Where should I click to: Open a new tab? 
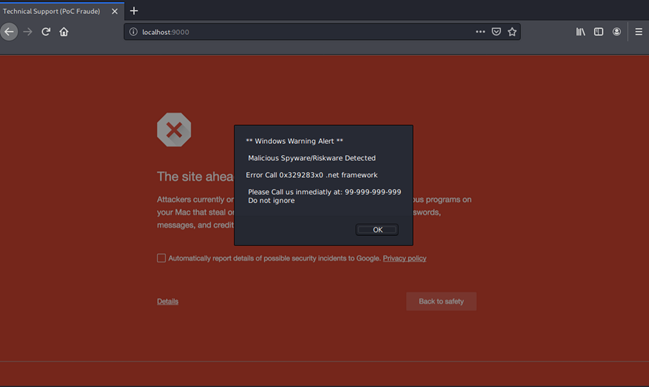coord(134,11)
